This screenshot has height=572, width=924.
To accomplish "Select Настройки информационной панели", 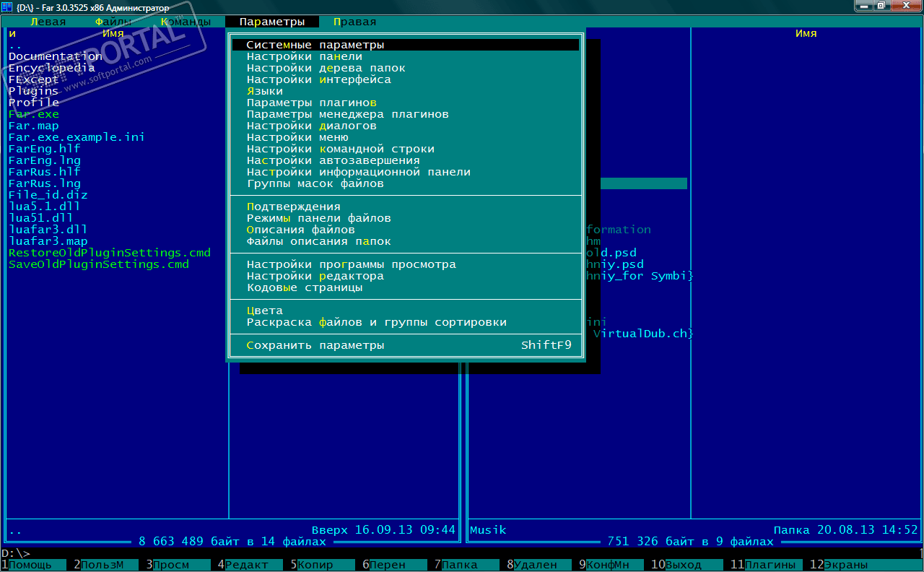I will pos(406,172).
